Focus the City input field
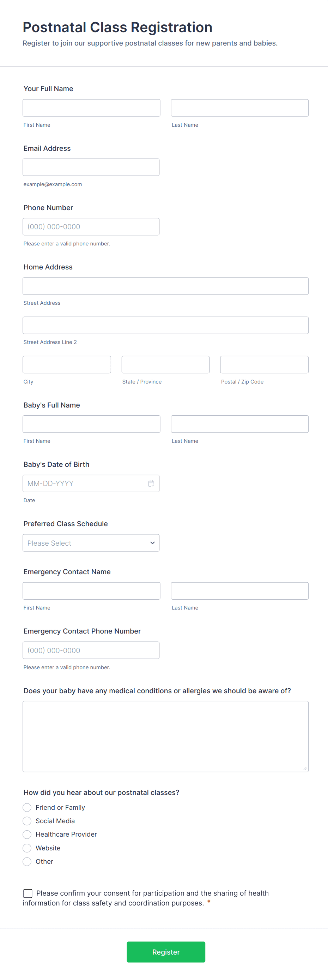328x980 pixels. point(67,364)
